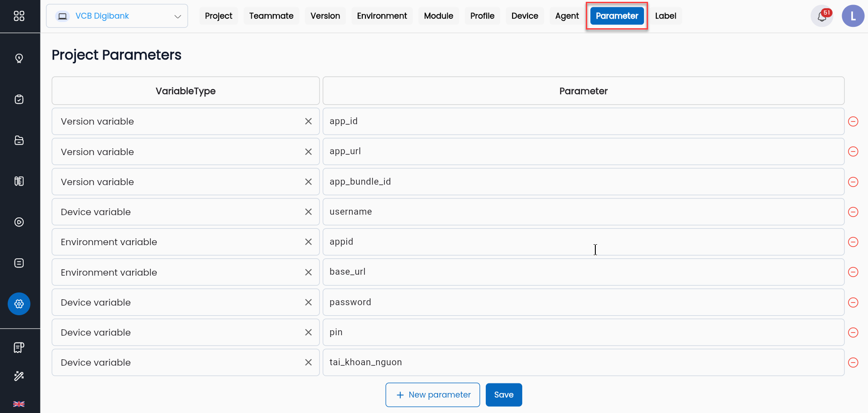Add a New parameter
This screenshot has height=413, width=868.
433,395
